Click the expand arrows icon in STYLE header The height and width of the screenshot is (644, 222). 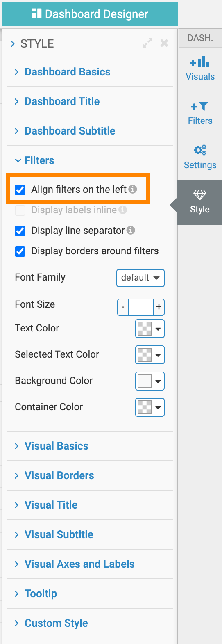pyautogui.click(x=147, y=43)
